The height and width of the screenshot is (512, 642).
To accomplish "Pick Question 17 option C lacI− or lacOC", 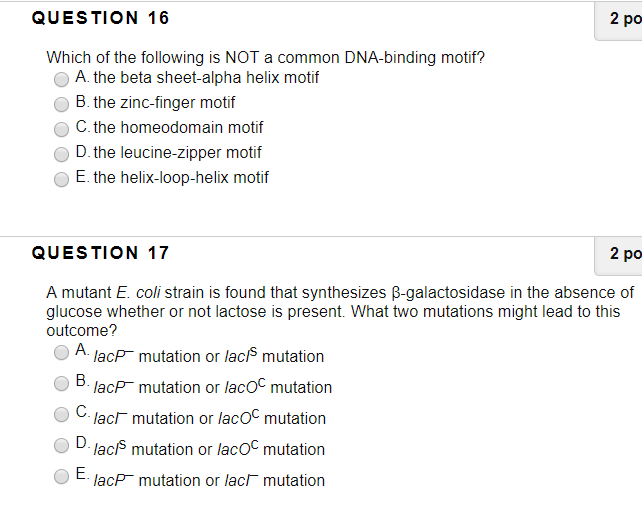I will point(61,415).
